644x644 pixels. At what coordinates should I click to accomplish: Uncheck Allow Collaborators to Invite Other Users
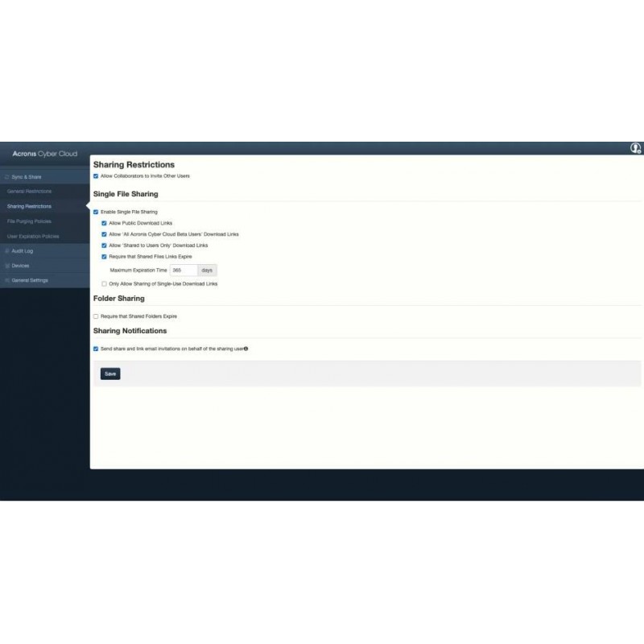[96, 175]
